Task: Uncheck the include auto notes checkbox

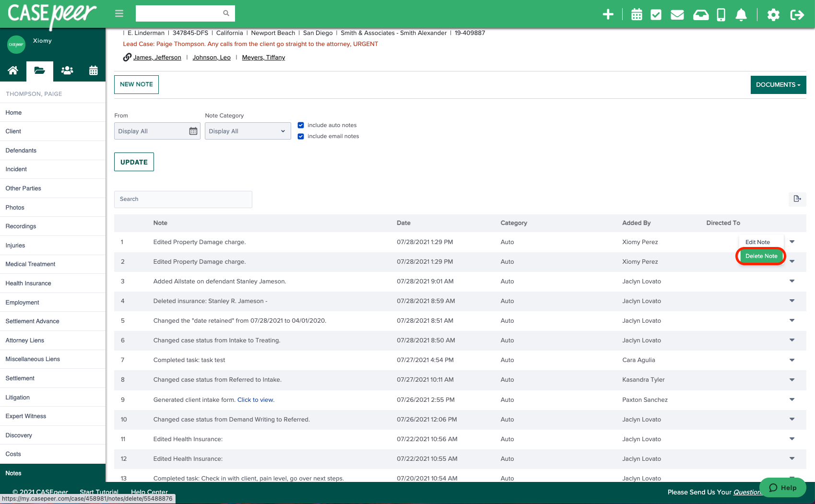Action: 301,125
